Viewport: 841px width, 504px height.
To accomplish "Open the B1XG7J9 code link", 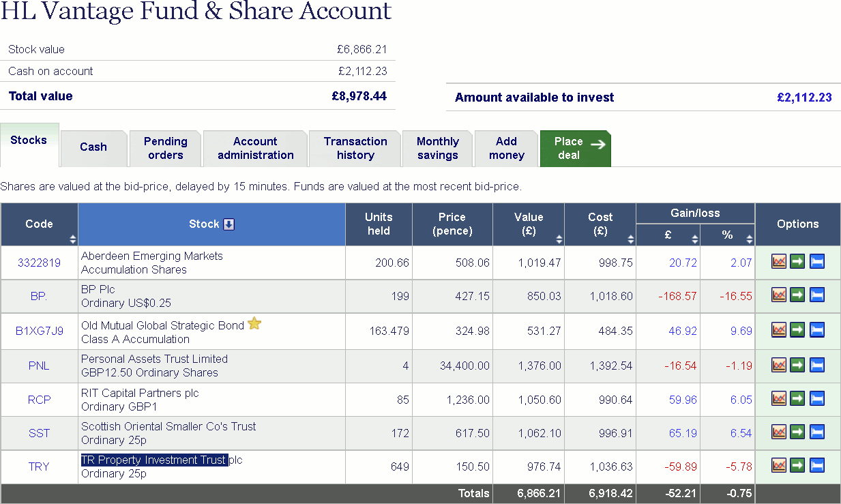I will [39, 331].
